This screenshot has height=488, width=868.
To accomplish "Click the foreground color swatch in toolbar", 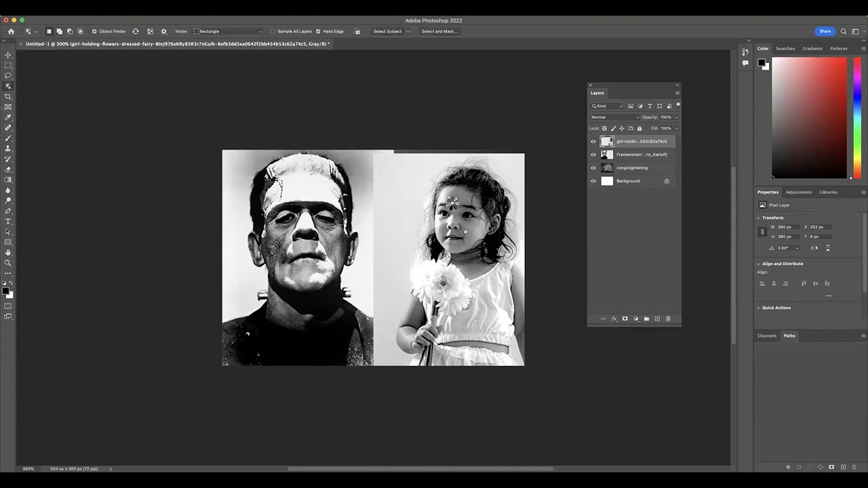I will tap(6, 291).
